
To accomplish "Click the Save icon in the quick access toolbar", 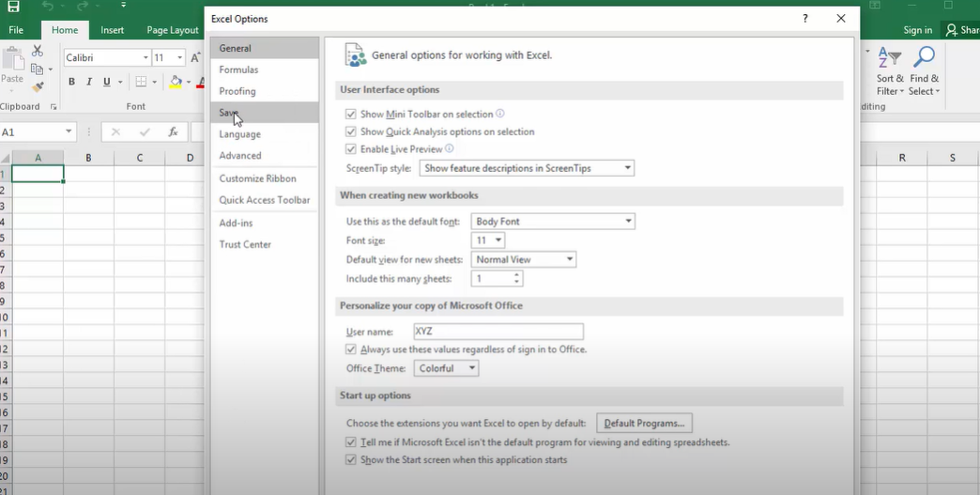I will pos(12,7).
